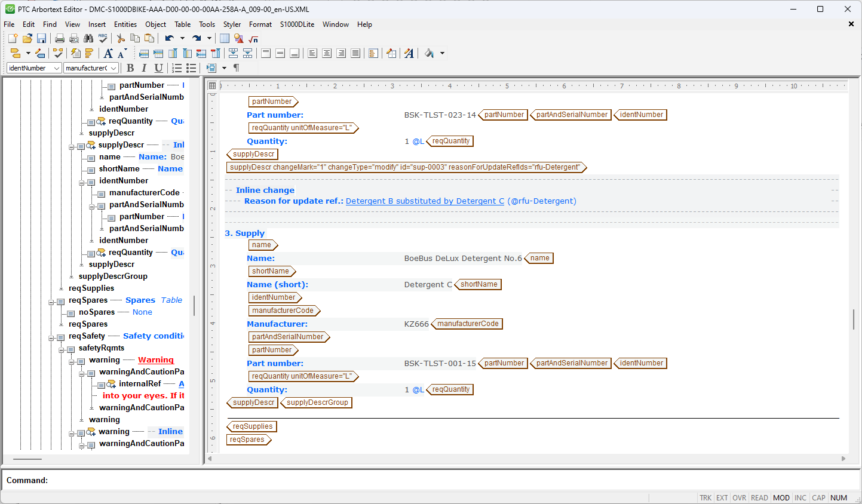Open the Entities menu
The image size is (862, 504).
pyautogui.click(x=125, y=24)
